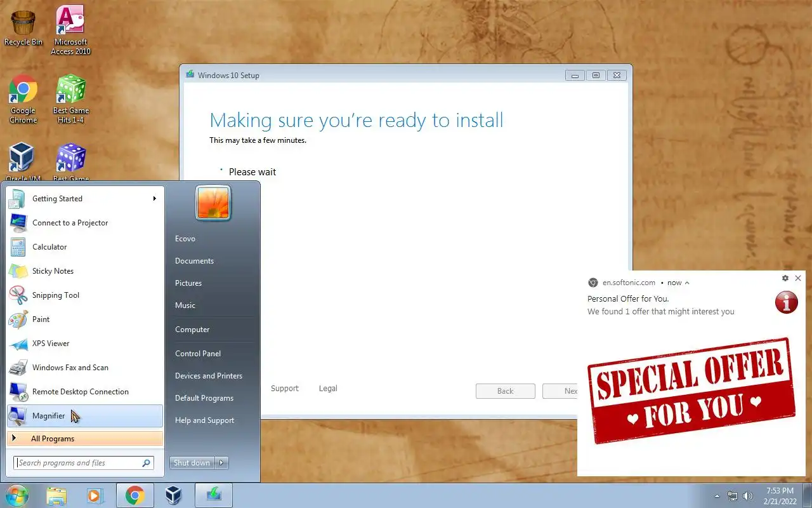Click the Paint palette icon
The width and height of the screenshot is (812, 508).
[17, 319]
